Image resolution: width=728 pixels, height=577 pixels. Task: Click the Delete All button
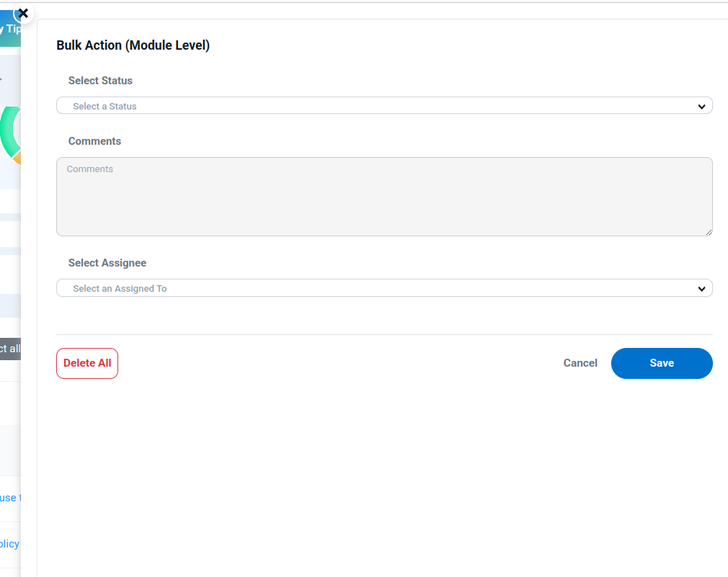tap(86, 363)
